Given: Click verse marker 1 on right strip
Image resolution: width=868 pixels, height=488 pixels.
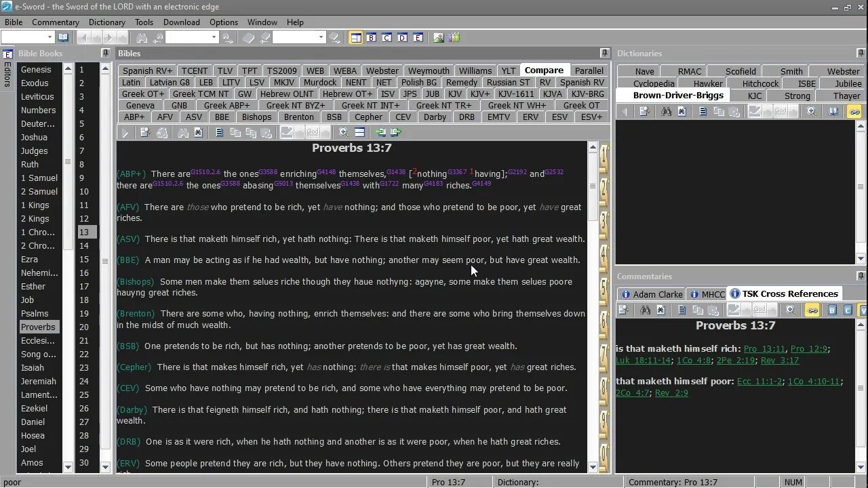Looking at the screenshot, I should 604,157.
